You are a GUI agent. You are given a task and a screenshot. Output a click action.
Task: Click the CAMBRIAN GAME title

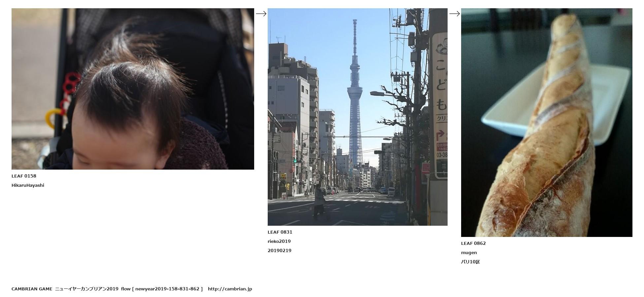[32, 289]
